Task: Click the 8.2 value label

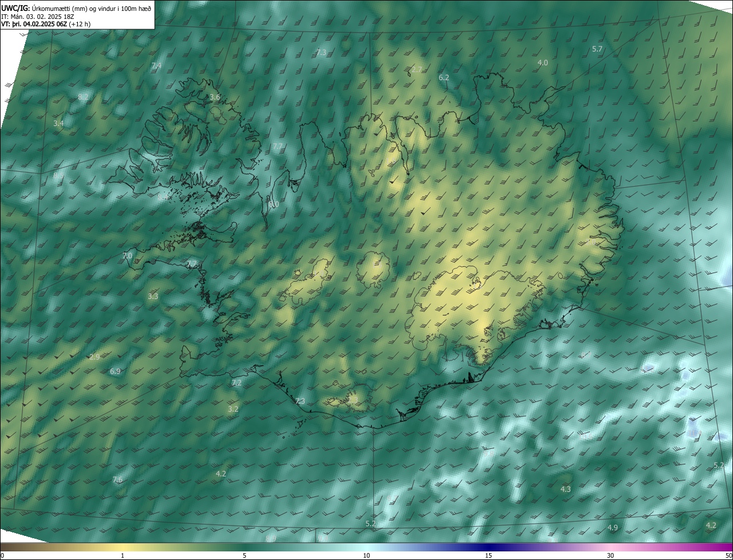Action: point(83,97)
